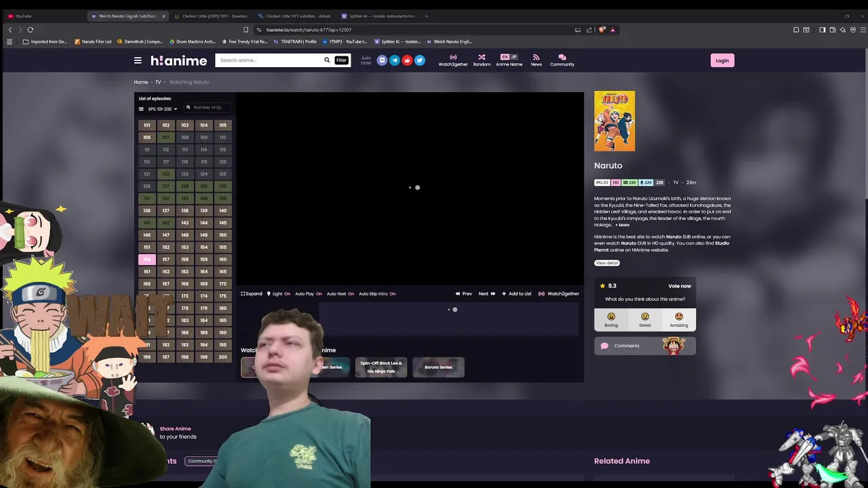868x488 pixels.
Task: Expand the EPS: 101-200 range dropdown
Action: tap(162, 108)
